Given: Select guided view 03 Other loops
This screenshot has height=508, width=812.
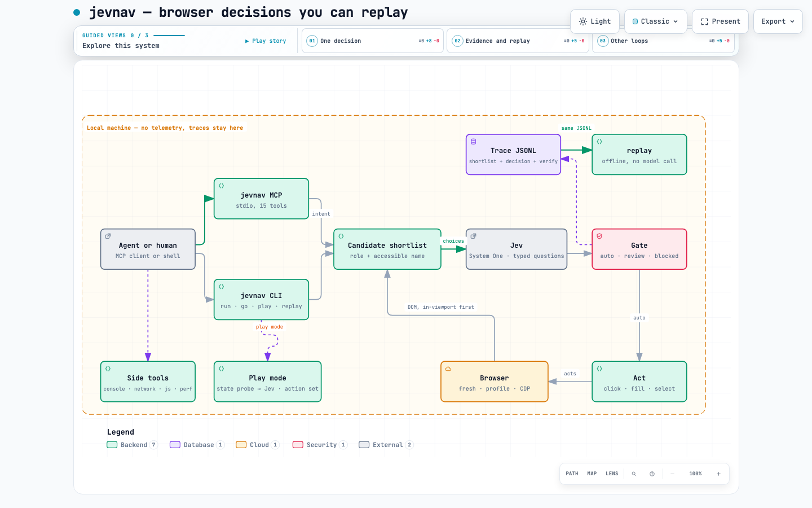Looking at the screenshot, I should pyautogui.click(x=663, y=41).
